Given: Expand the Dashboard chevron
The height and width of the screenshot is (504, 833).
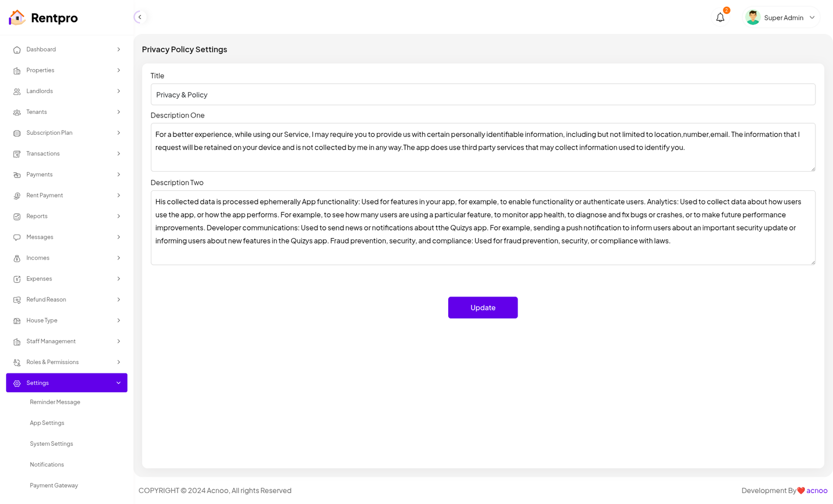Looking at the screenshot, I should pyautogui.click(x=119, y=49).
